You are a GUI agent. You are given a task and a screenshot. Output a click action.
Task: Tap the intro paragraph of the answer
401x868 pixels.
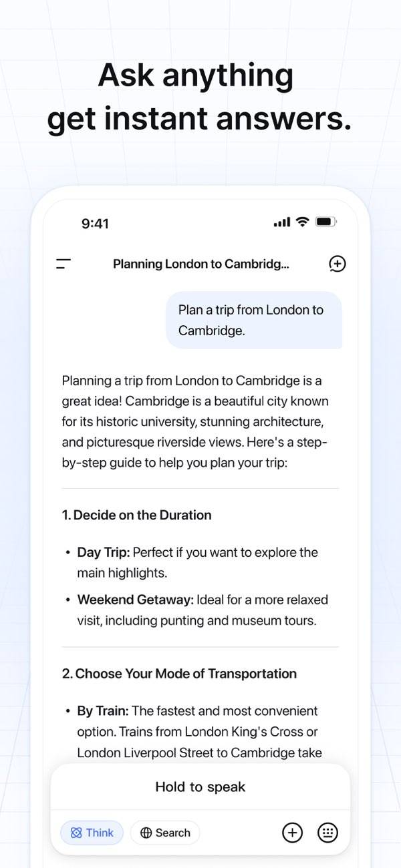tap(195, 421)
